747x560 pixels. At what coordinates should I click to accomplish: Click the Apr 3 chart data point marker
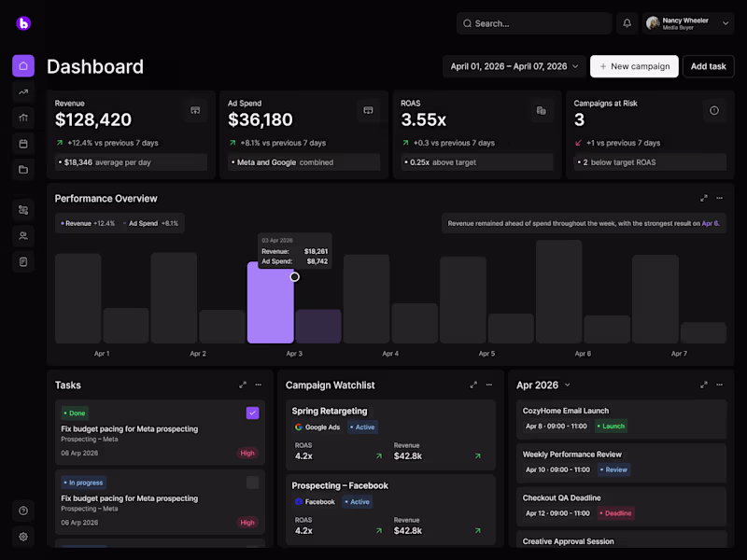point(295,276)
